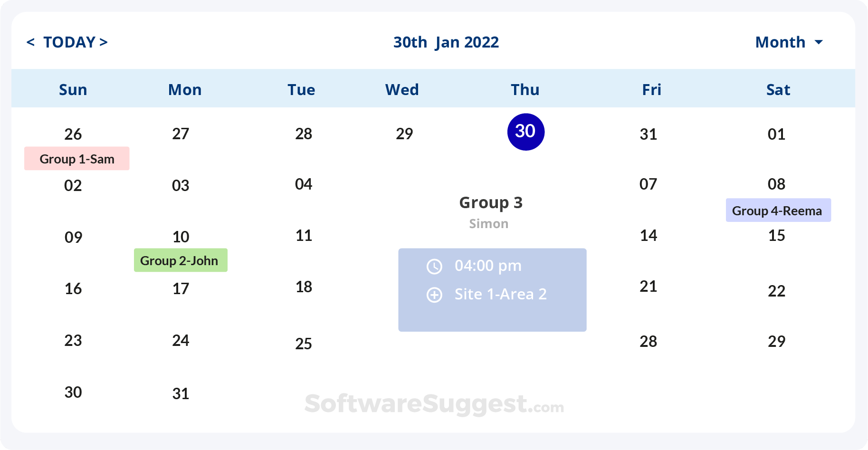Image resolution: width=868 pixels, height=450 pixels.
Task: Click the Group 3 popup title
Action: [491, 203]
